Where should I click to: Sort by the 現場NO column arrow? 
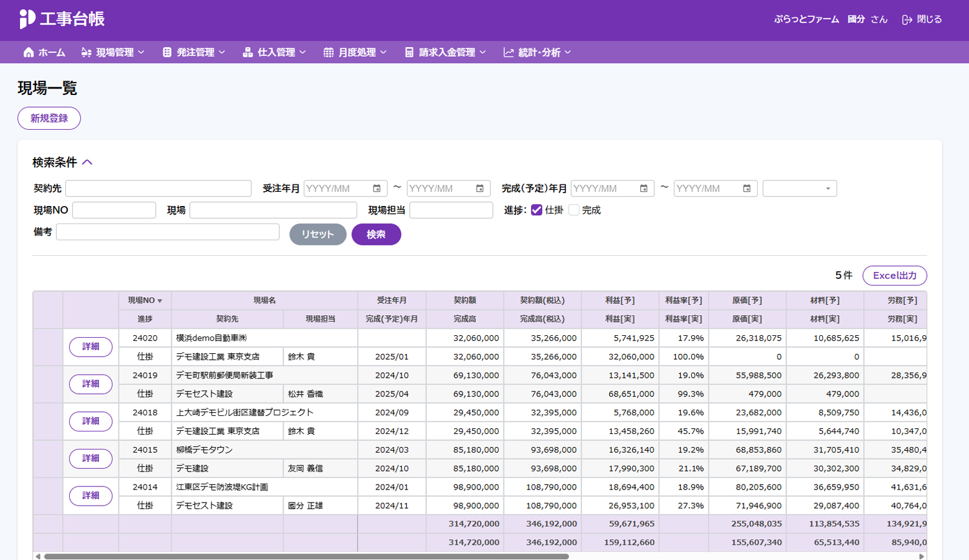[x=160, y=301]
